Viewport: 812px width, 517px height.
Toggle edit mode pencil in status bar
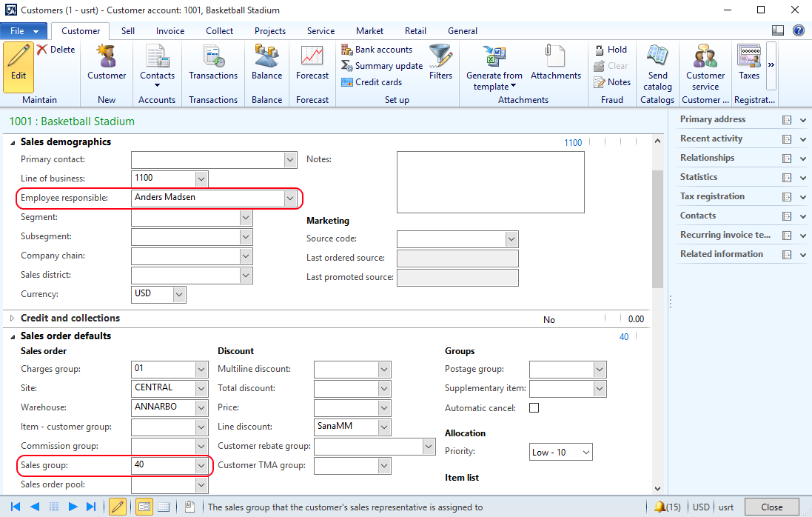[x=118, y=507]
